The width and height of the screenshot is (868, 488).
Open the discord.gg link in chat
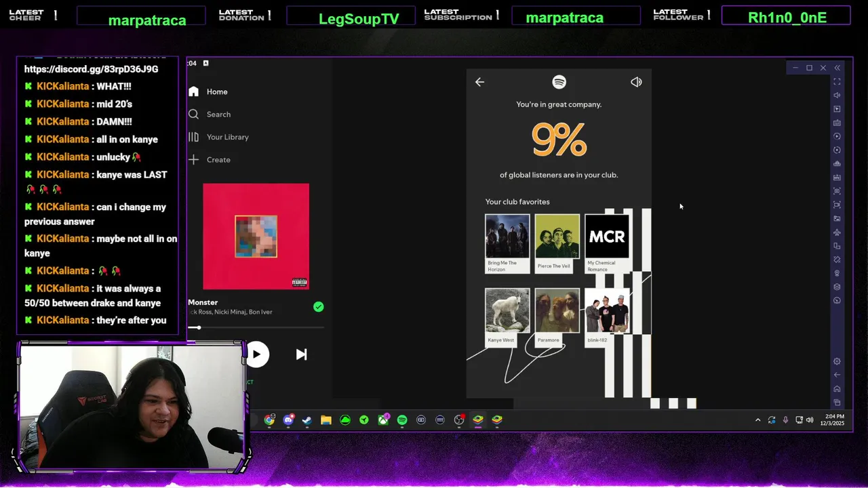click(91, 69)
